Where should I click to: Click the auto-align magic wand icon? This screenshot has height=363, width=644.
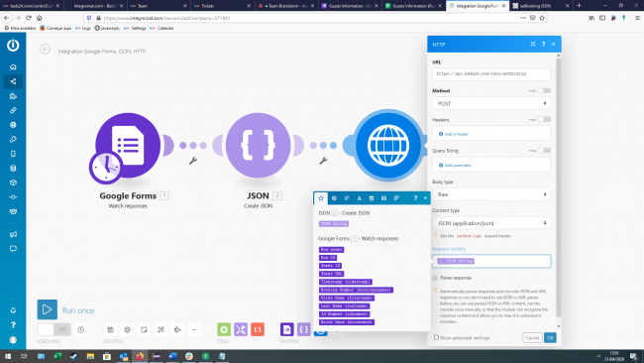161,329
